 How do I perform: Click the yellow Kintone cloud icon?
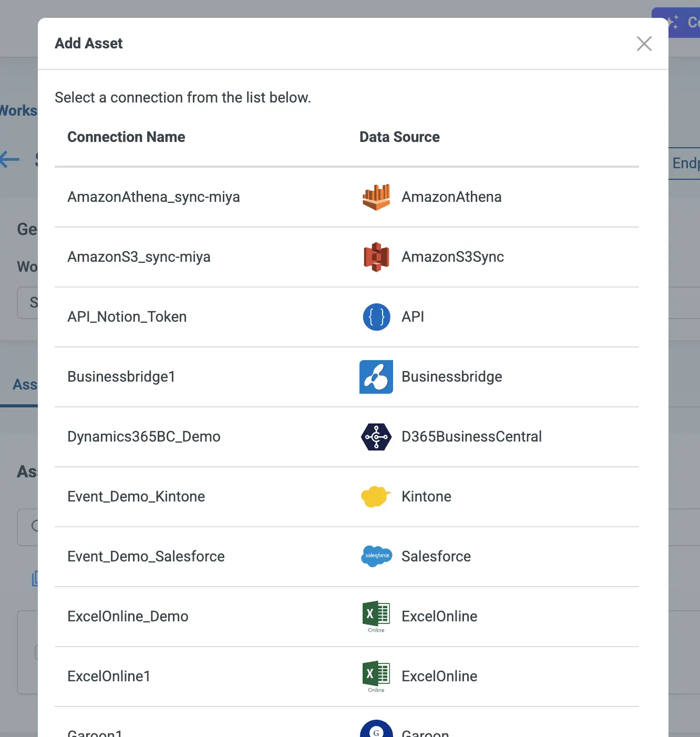[376, 497]
